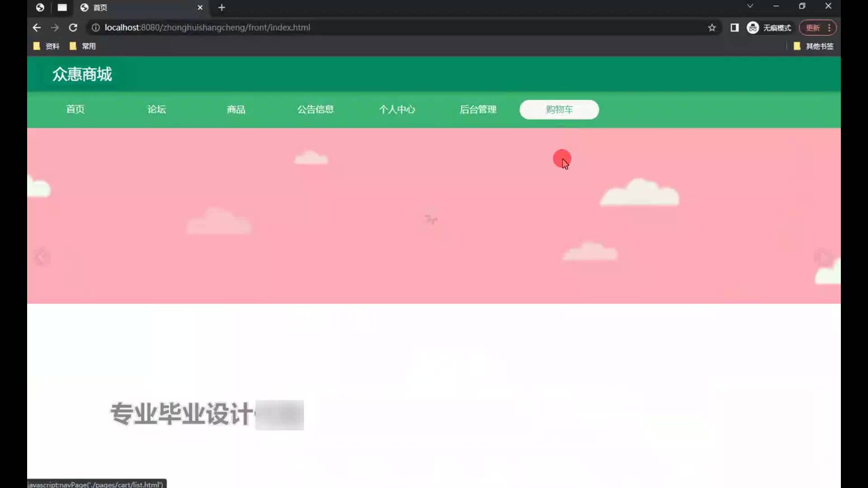Open the 购物车 shopping cart button
868x488 pixels.
tap(559, 109)
